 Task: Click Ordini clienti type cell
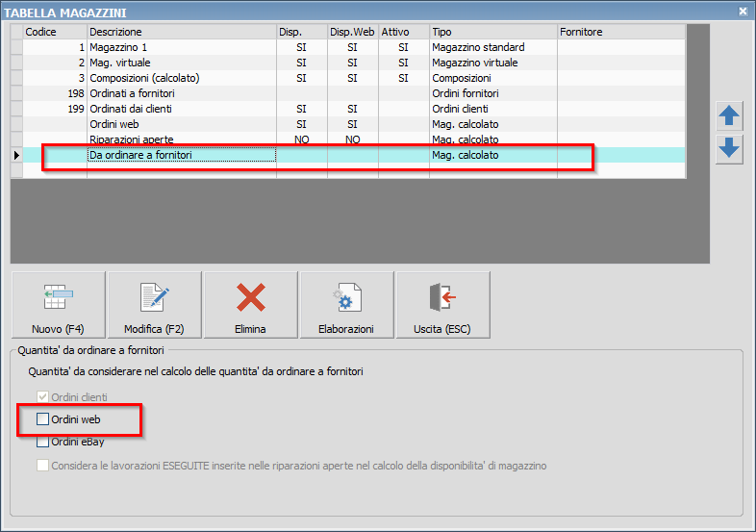(x=493, y=109)
